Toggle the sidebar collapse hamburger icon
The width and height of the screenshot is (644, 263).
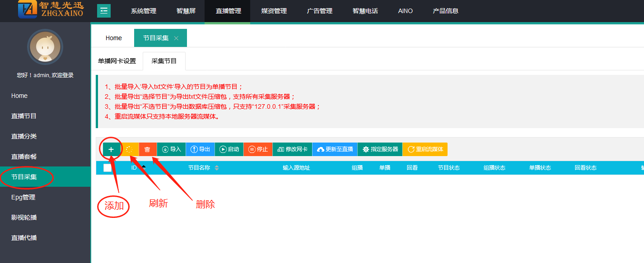tap(104, 11)
